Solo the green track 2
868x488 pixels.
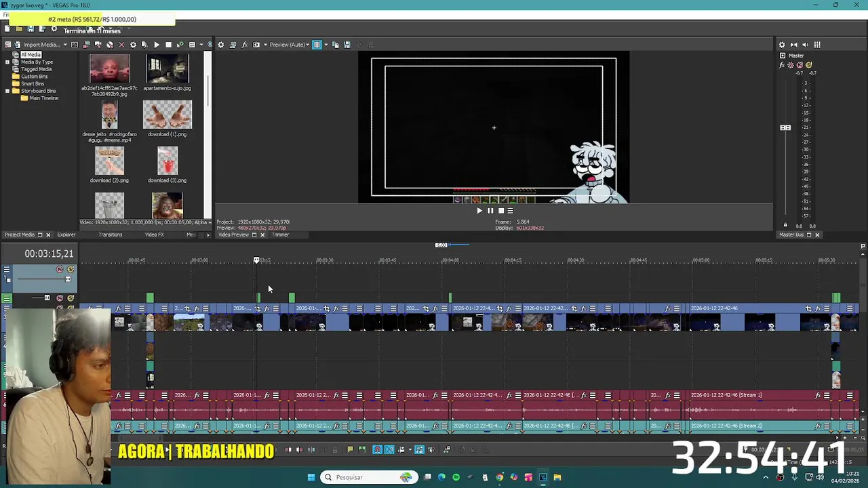click(x=71, y=298)
